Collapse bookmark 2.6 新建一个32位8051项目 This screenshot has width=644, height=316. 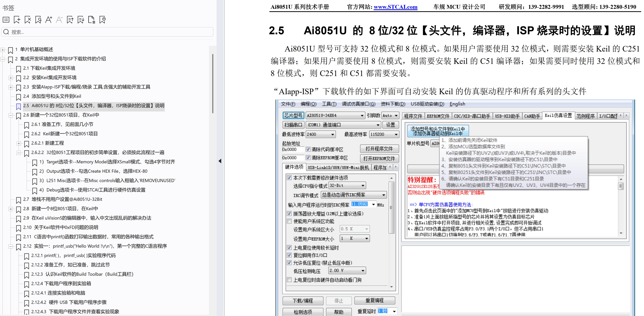point(11,115)
